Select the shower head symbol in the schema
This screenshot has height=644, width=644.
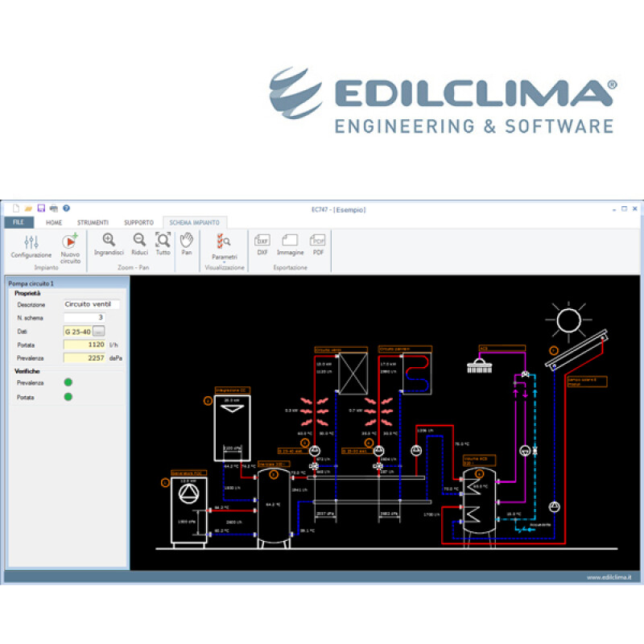click(x=479, y=365)
